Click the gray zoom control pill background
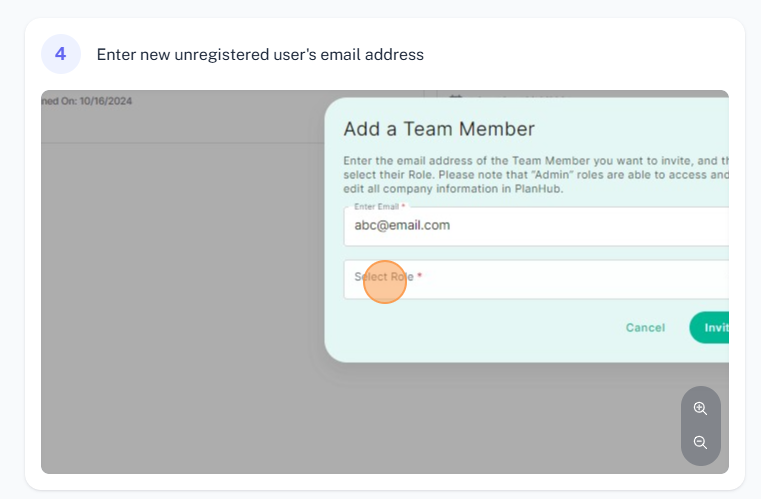Viewport: 761px width, 499px height. pos(700,426)
